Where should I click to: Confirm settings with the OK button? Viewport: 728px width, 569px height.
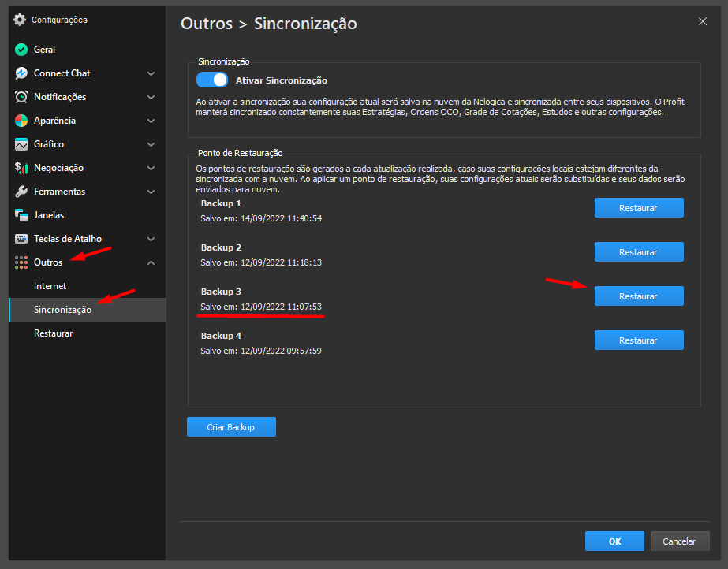614,541
